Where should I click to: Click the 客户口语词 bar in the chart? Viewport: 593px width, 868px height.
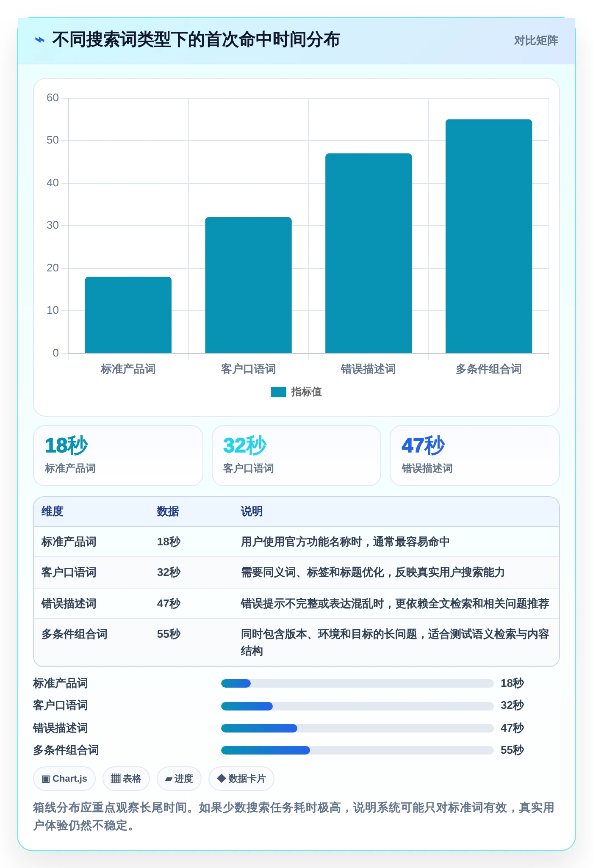coord(249,285)
